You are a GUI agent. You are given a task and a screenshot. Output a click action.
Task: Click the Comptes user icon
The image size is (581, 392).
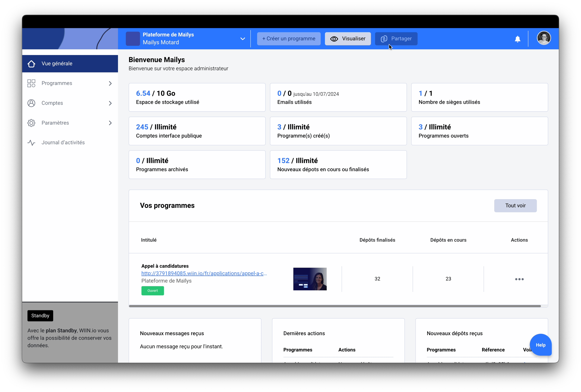coord(31,103)
